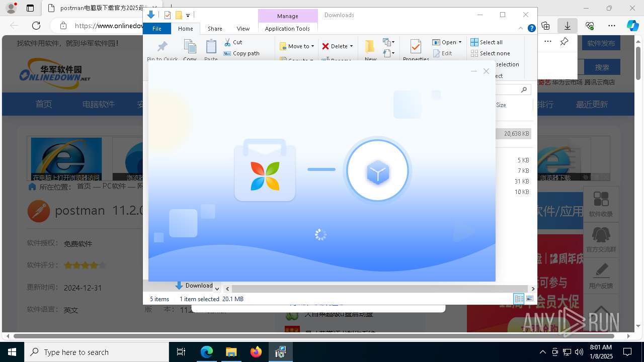Open the File menu in Explorer

tap(157, 29)
